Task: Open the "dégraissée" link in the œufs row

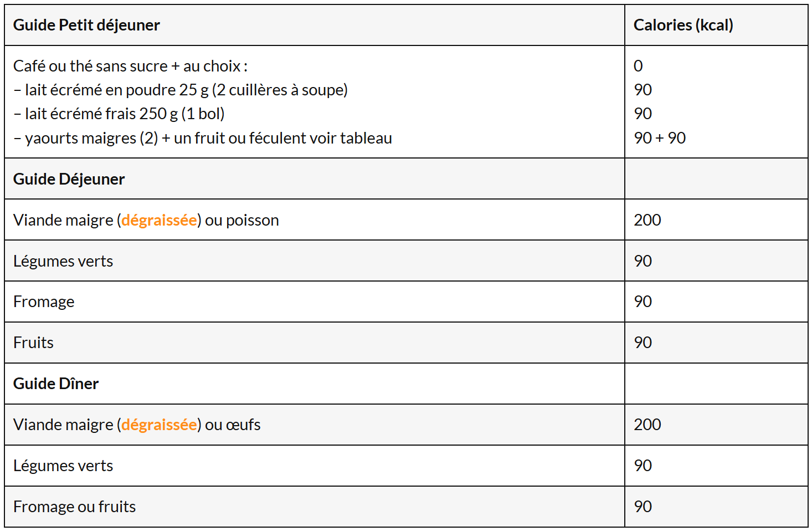Action: 159,425
